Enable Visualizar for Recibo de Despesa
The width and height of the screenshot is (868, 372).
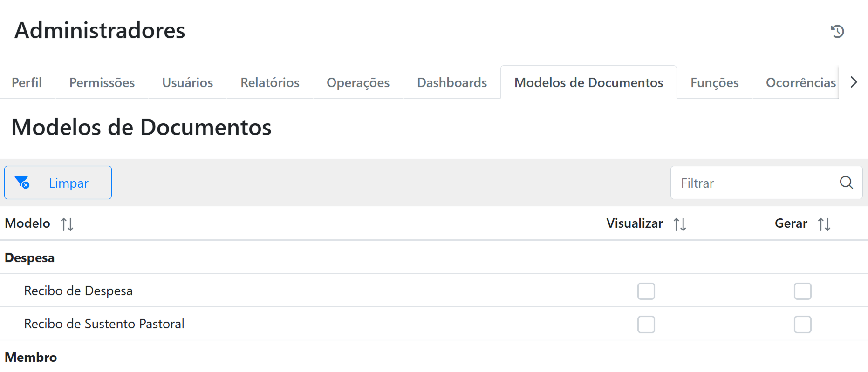coord(646,291)
